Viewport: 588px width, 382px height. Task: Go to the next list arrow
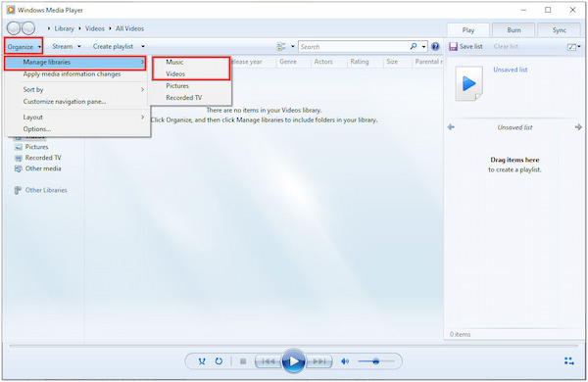coord(578,127)
